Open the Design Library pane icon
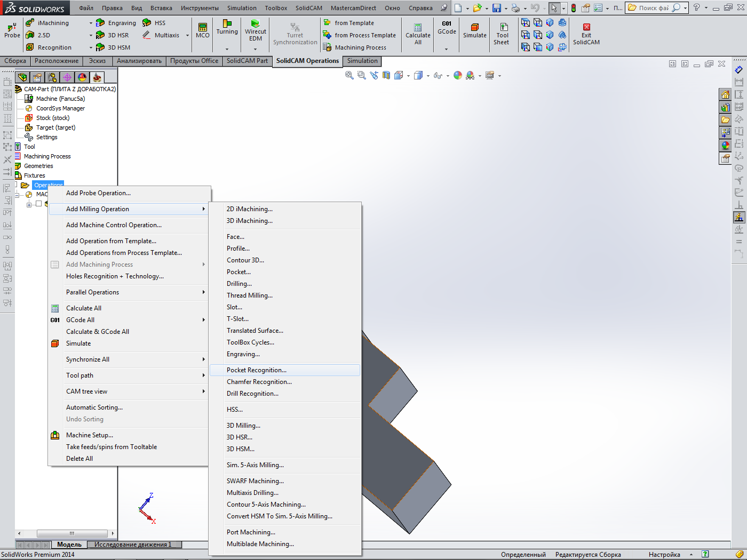The image size is (747, 560). (725, 107)
